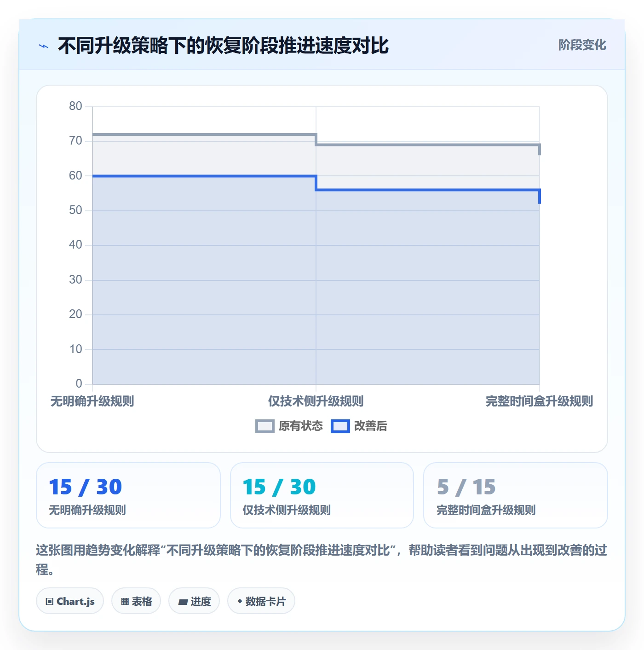
Task: Click the lightning icon beside the title
Action: click(x=44, y=46)
